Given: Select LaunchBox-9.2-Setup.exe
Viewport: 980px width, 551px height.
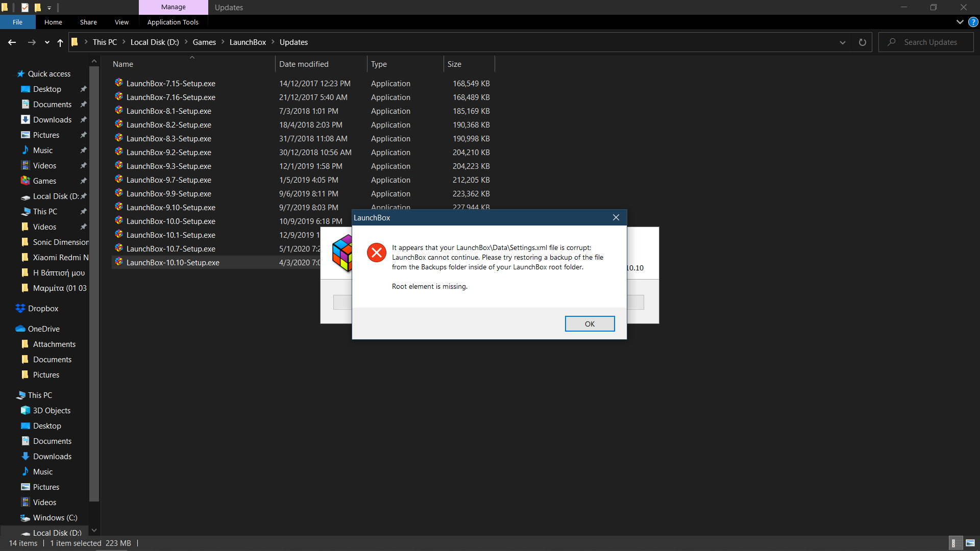Looking at the screenshot, I should [x=169, y=152].
